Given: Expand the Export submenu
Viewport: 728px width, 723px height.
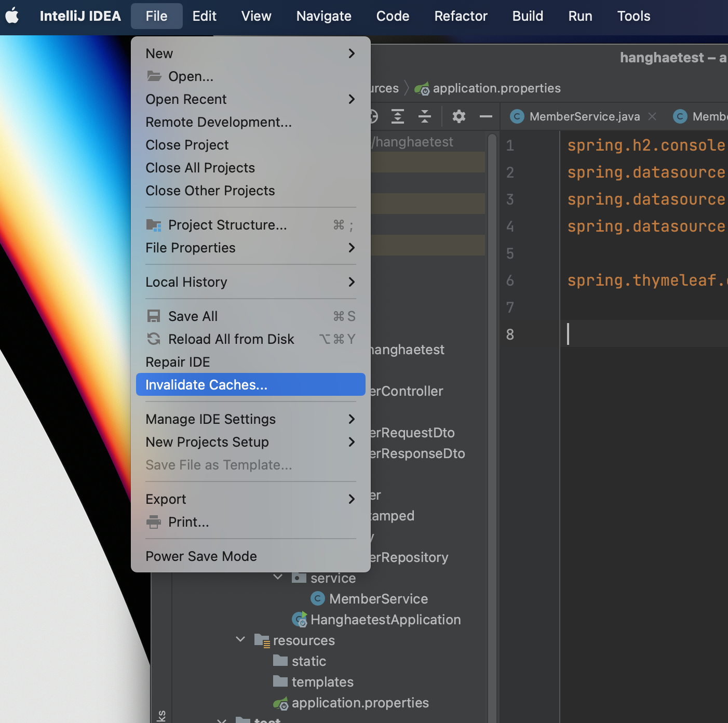Looking at the screenshot, I should (251, 499).
